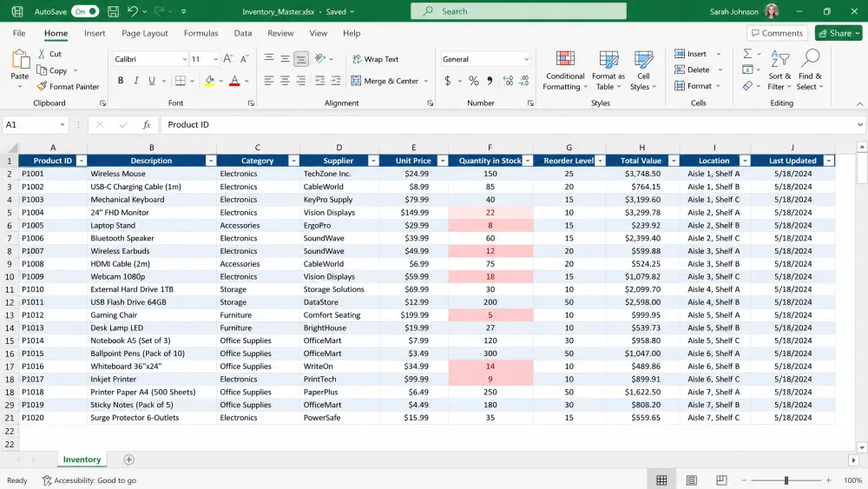Open the Unit Price column filter dropdown
This screenshot has width=868, height=489.
click(x=443, y=161)
